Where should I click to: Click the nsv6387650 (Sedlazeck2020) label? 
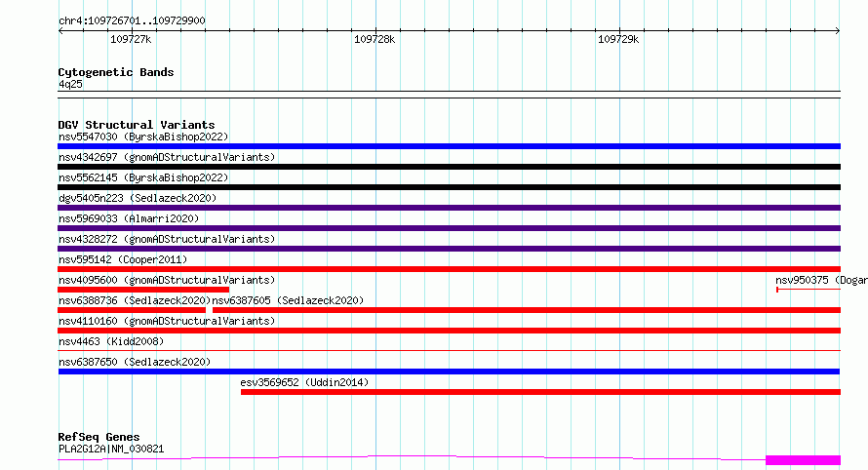[x=135, y=362]
